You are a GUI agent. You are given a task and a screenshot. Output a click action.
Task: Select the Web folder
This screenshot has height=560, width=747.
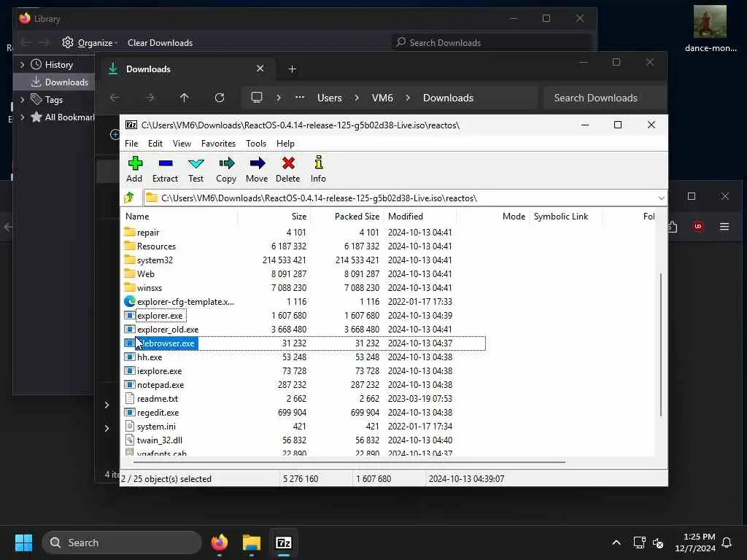145,274
